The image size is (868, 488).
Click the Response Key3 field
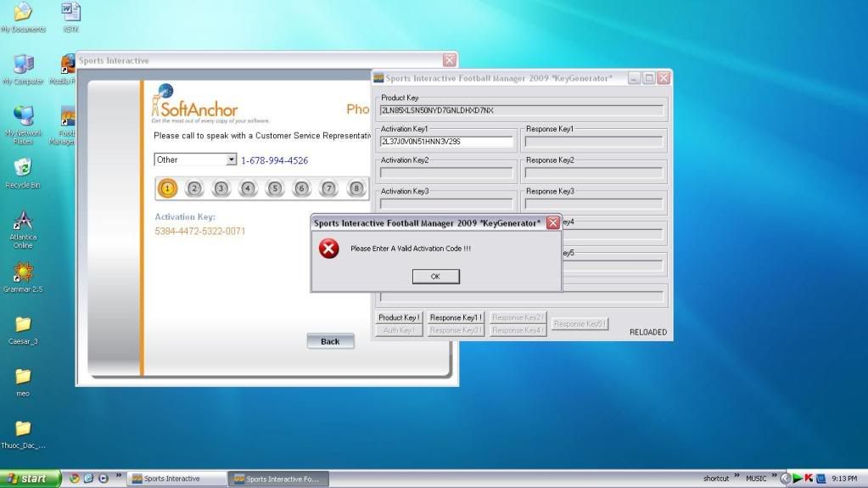[x=593, y=204]
